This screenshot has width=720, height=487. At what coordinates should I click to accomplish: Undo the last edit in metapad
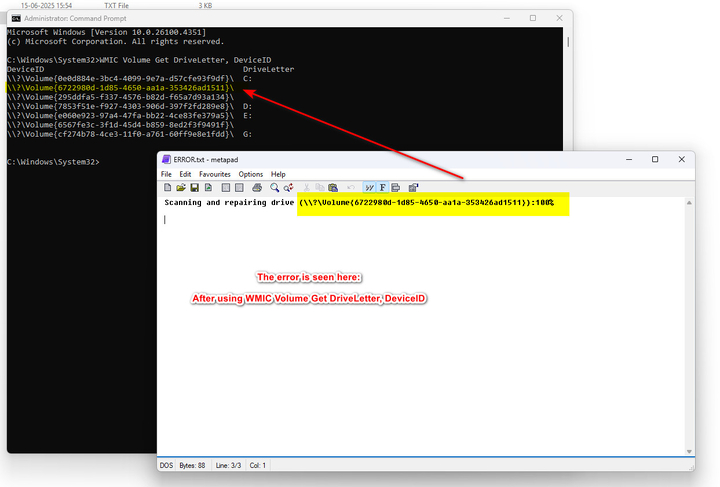351,187
